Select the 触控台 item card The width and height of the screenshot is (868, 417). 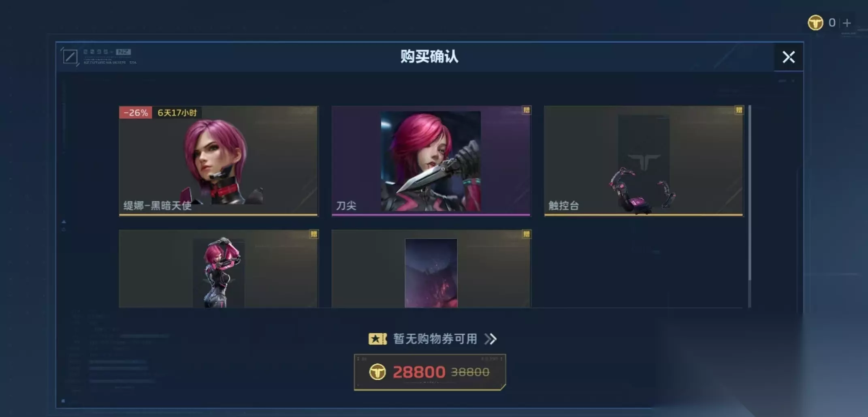coord(644,161)
